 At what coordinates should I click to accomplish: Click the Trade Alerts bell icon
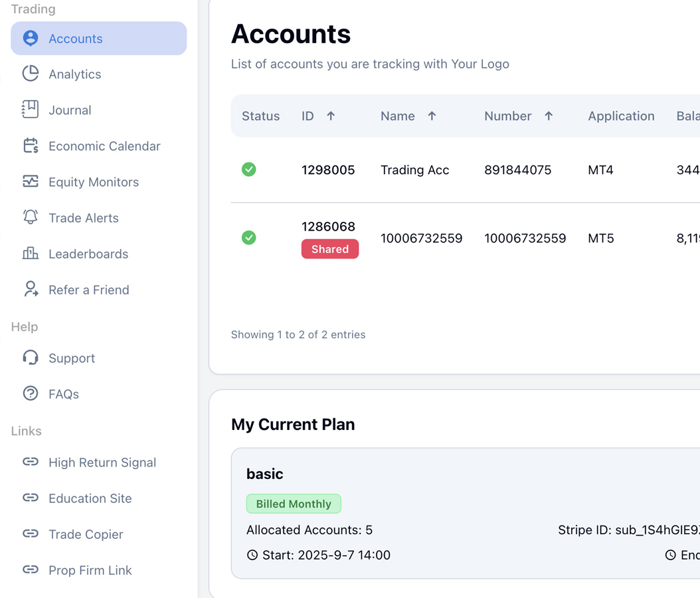(31, 217)
